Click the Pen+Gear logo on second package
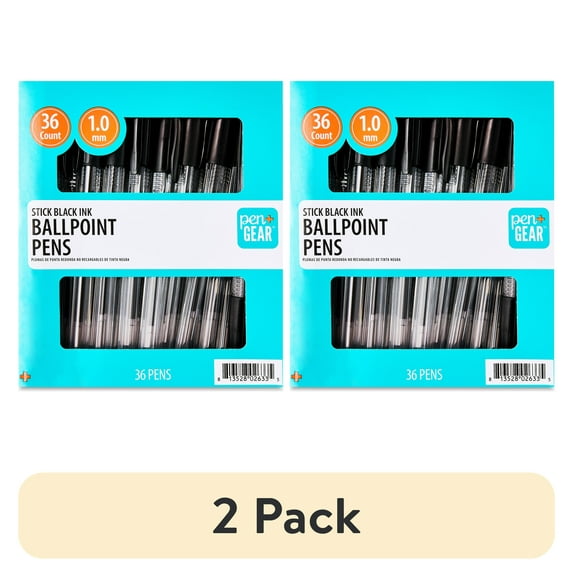Screen dimensions: 573x573 (529, 228)
